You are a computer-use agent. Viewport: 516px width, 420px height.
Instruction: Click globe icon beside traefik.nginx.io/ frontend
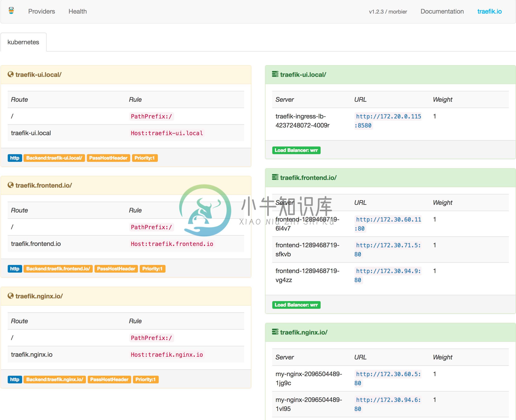(10, 296)
